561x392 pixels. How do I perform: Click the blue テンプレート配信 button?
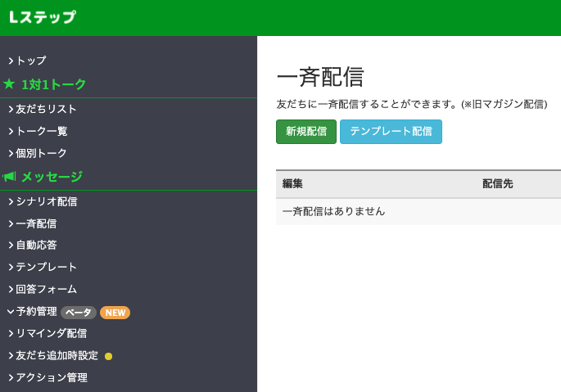tap(391, 132)
